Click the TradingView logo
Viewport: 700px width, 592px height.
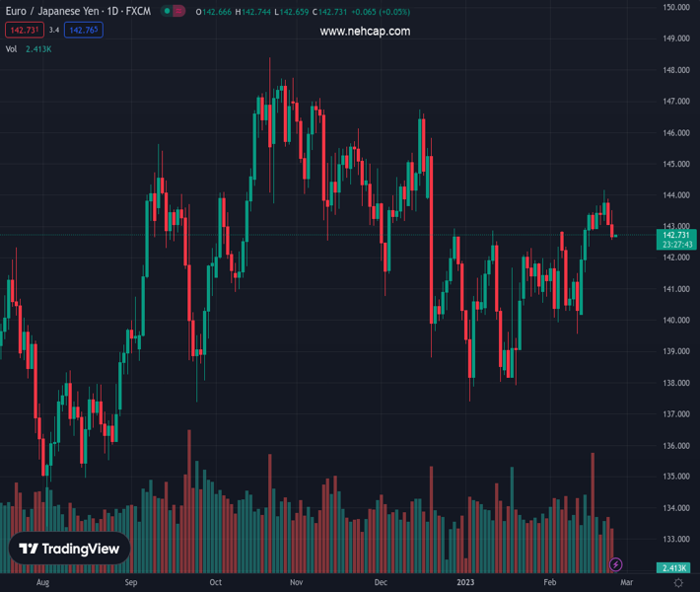pyautogui.click(x=70, y=550)
